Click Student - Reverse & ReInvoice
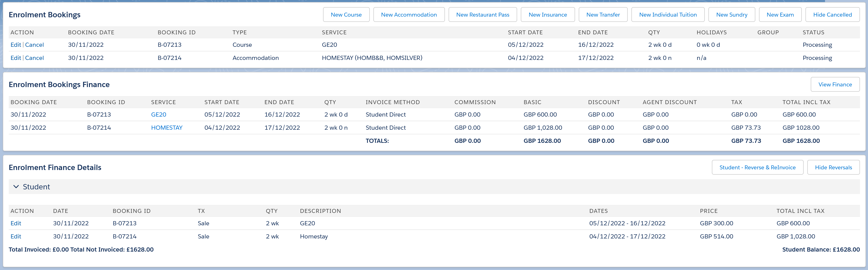 pyautogui.click(x=757, y=167)
